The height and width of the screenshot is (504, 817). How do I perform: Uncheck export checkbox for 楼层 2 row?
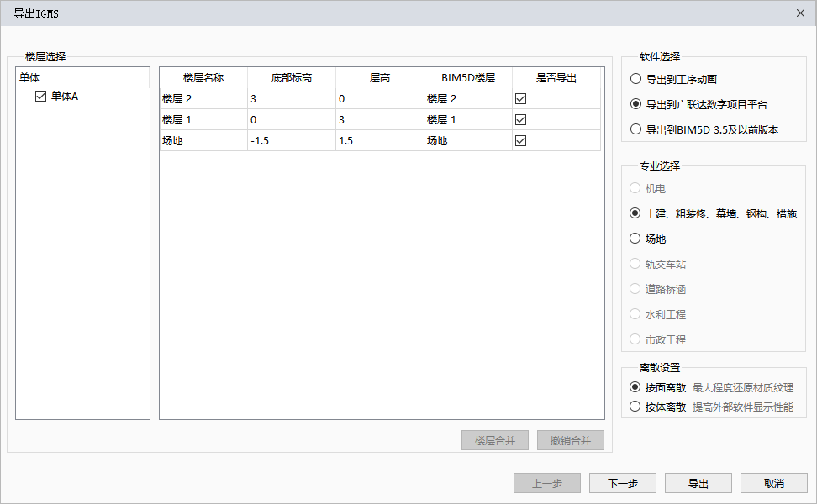[x=520, y=99]
